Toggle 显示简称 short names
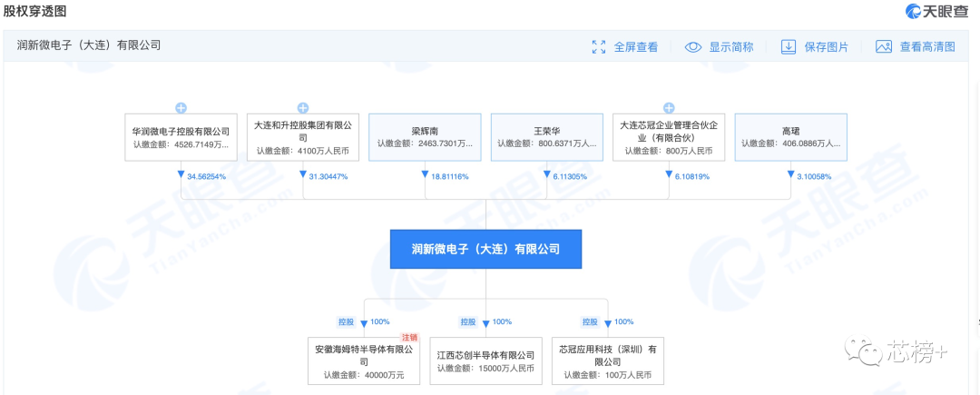The height and width of the screenshot is (395, 980). pos(730,47)
